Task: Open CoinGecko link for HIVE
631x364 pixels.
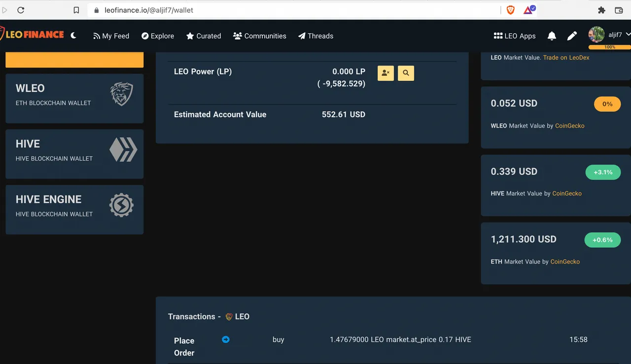Action: click(x=567, y=194)
